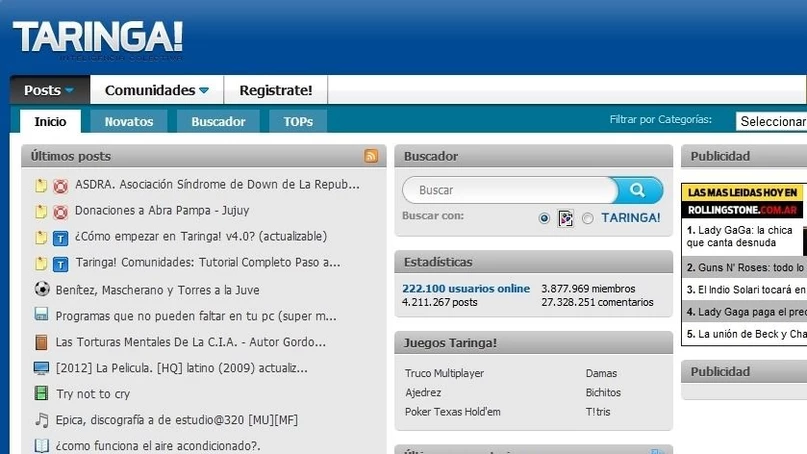The width and height of the screenshot is (807, 454).
Task: Click the 3.877.969 miembros statistic
Action: click(x=588, y=289)
